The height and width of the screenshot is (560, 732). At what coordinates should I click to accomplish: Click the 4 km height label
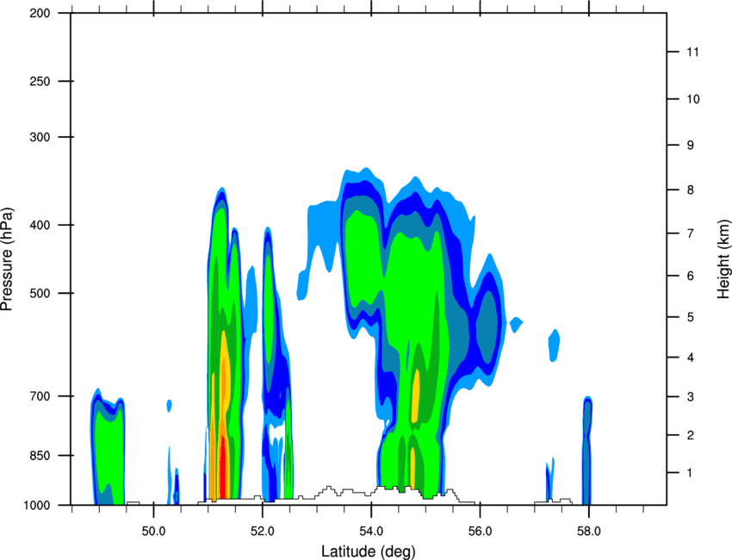tap(690, 358)
